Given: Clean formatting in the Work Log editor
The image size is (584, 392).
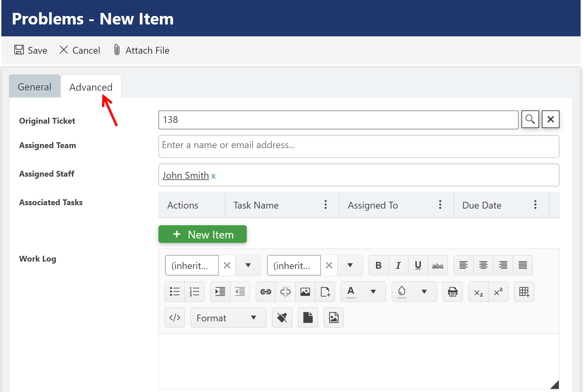Looking at the screenshot, I should point(282,318).
